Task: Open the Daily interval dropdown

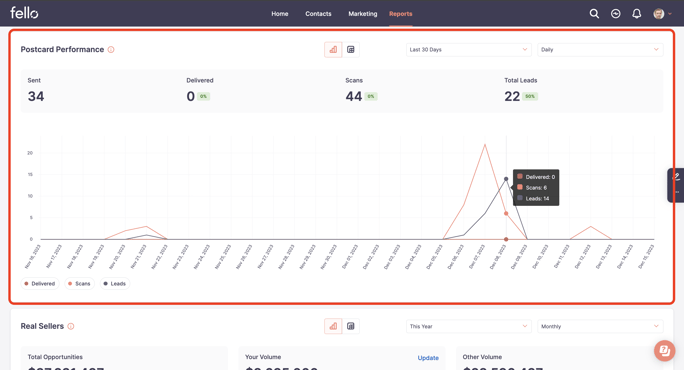Action: (x=600, y=50)
